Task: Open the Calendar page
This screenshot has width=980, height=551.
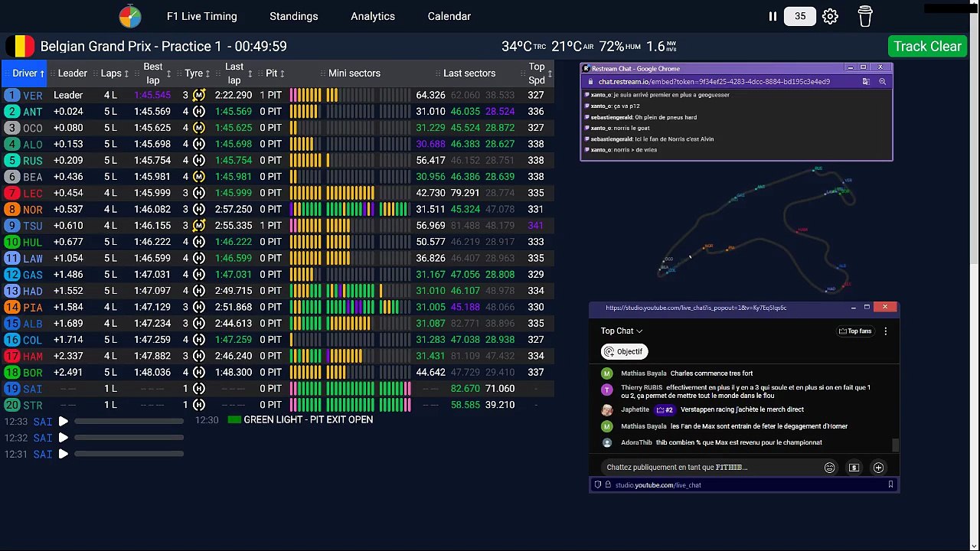Action: click(x=449, y=16)
